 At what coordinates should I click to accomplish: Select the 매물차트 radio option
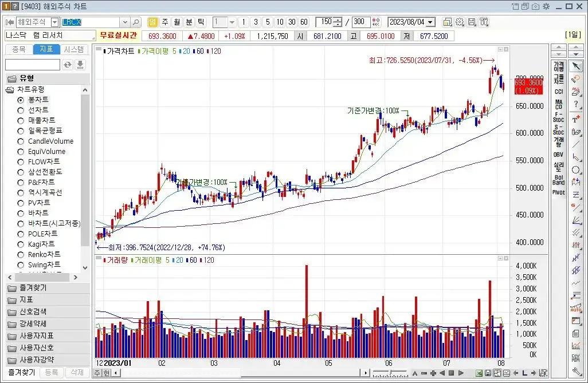coord(21,121)
